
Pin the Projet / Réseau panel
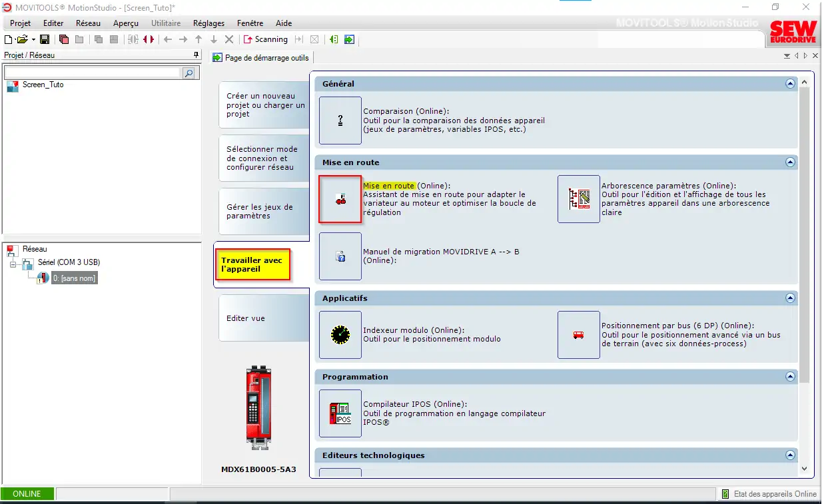coord(196,55)
